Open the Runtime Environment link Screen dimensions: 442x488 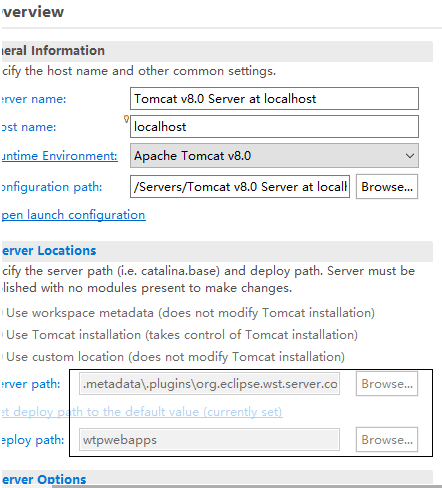click(x=59, y=156)
